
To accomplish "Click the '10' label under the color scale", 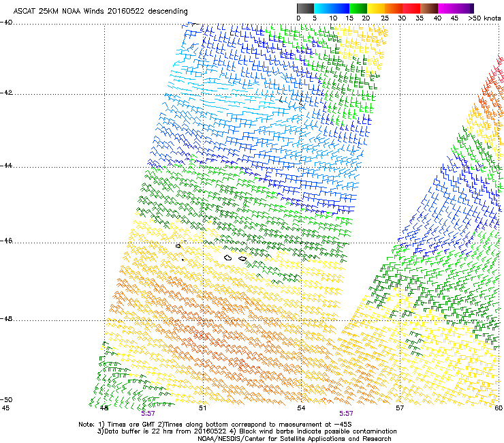I will tap(333, 18).
